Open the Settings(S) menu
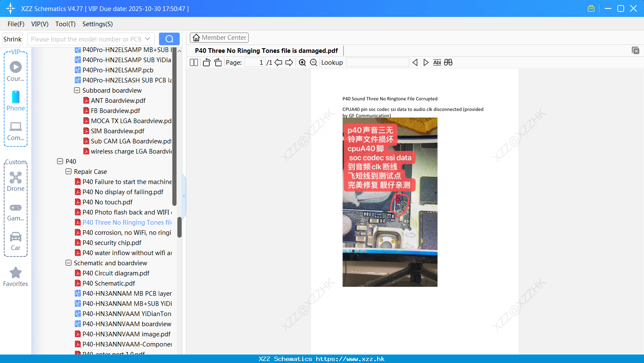 pos(98,24)
